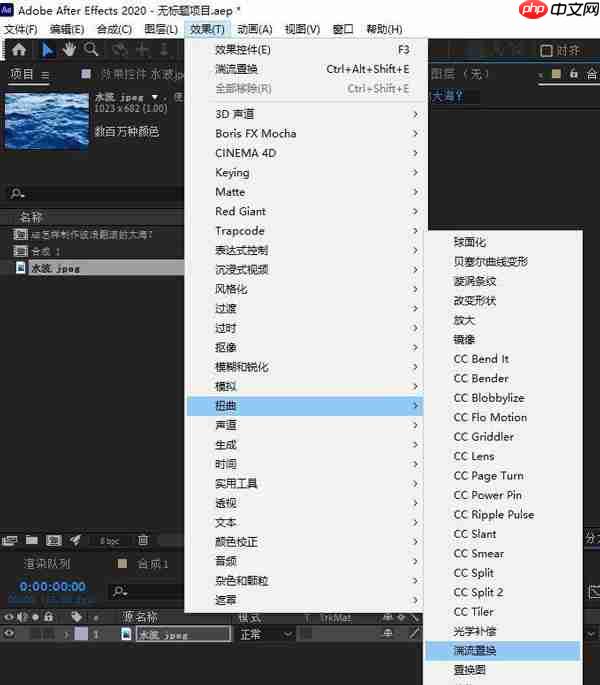The height and width of the screenshot is (685, 600).
Task: Toggle the 对齐 snapping checkbox
Action: (x=546, y=51)
